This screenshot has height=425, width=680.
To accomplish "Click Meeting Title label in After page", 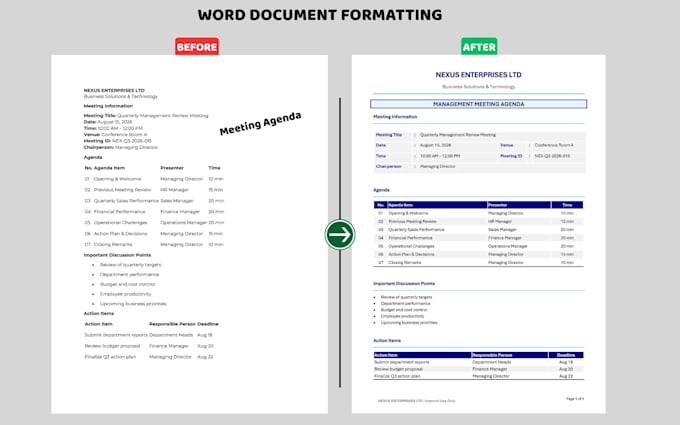I will (389, 135).
